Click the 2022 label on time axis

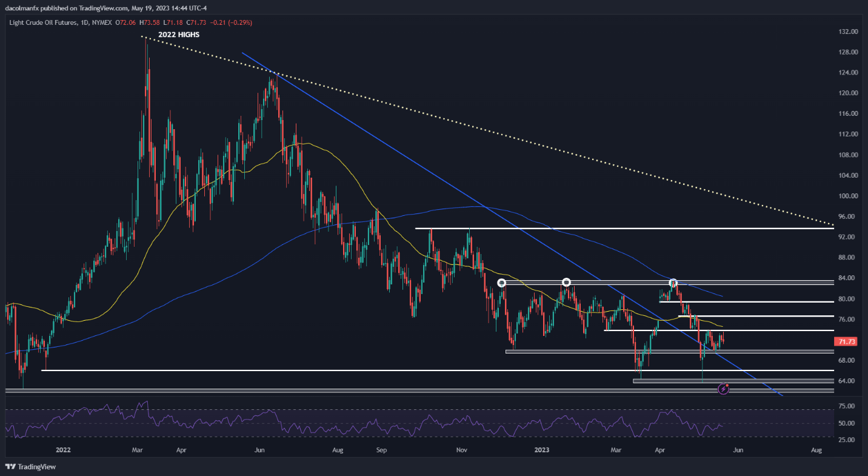point(62,451)
